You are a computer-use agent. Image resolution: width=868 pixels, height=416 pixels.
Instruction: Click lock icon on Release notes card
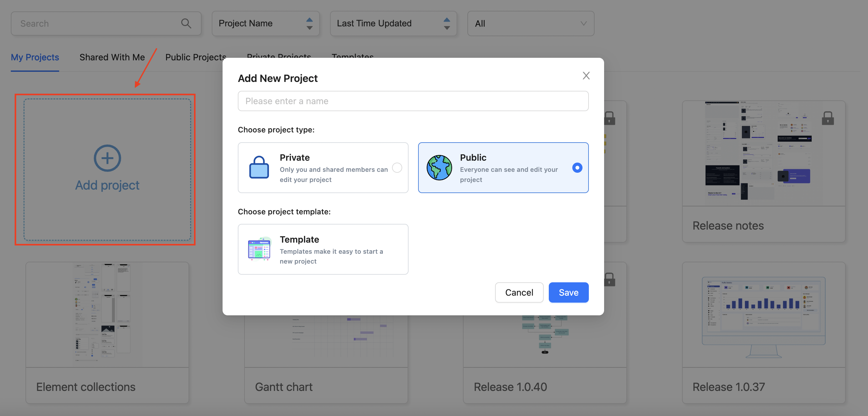[828, 118]
